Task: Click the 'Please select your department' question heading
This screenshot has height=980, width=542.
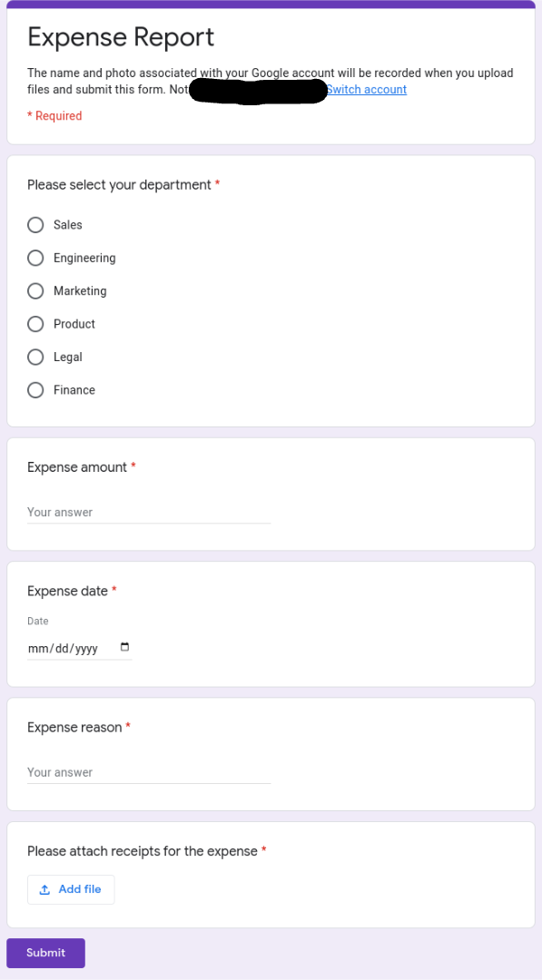Action: [x=120, y=185]
